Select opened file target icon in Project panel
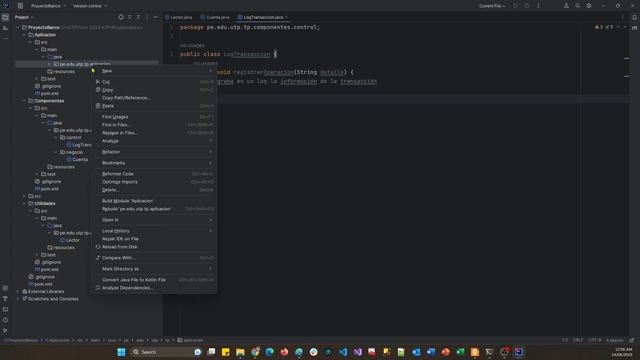Screen dimensions: 640x360 click(x=121, y=17)
